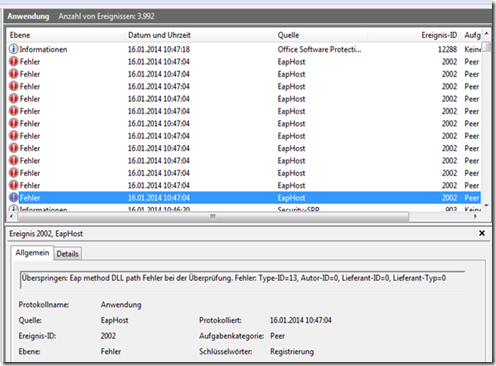Click the 'Fehler' value beside 'Ebene:' in details
The height and width of the screenshot is (366, 496).
tap(111, 351)
